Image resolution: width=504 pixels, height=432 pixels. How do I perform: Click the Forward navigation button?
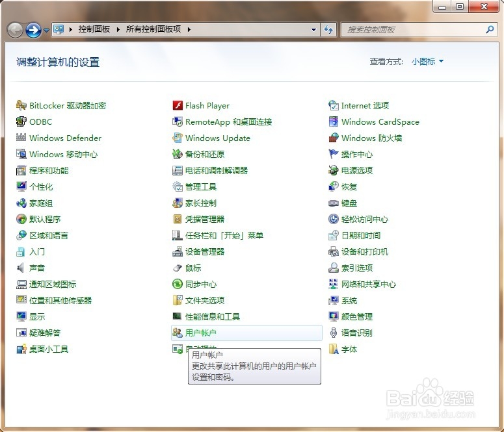coord(33,30)
